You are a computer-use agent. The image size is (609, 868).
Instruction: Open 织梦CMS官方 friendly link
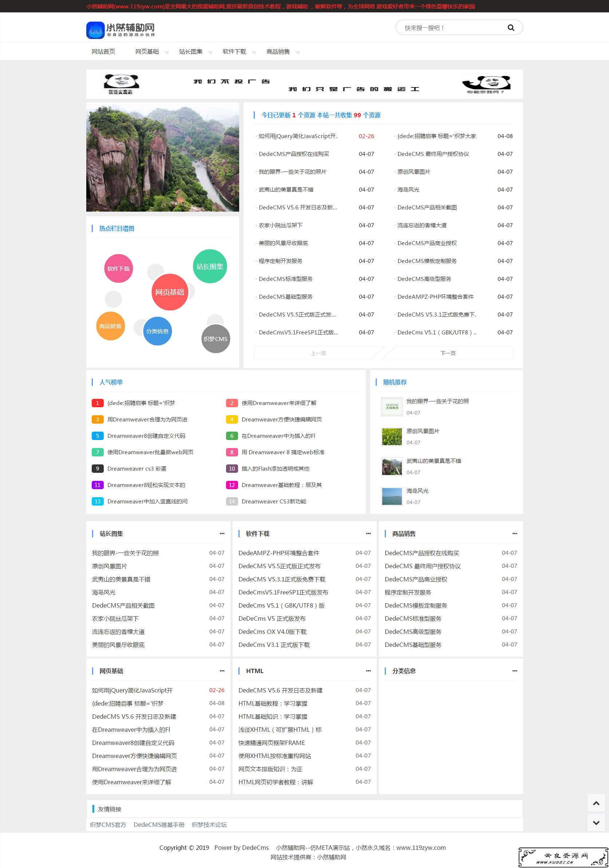click(x=108, y=825)
